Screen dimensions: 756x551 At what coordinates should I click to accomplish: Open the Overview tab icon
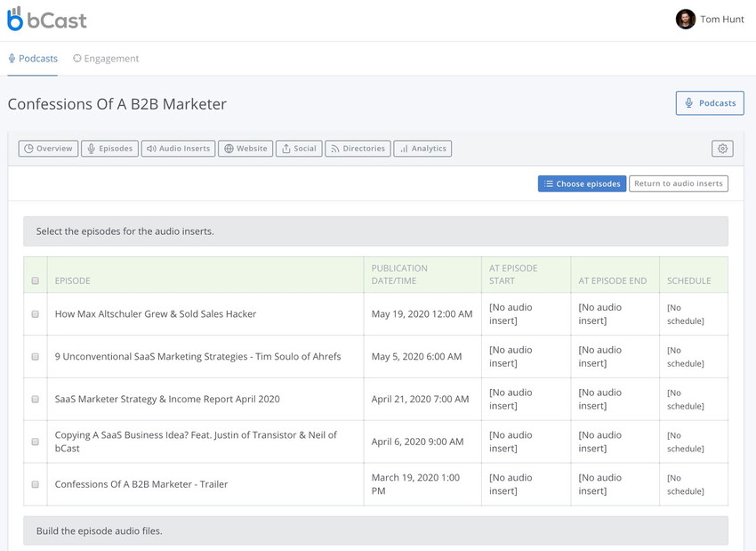pos(28,148)
